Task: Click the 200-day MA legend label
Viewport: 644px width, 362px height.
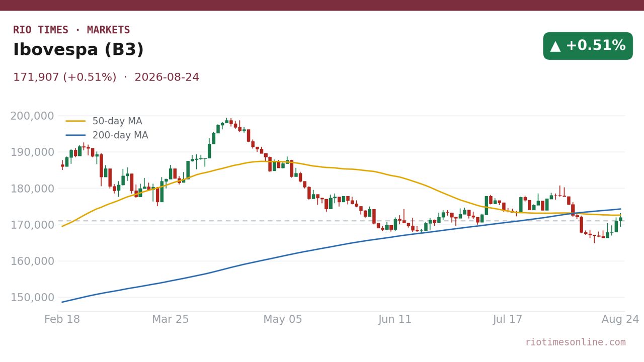Action: [120, 135]
